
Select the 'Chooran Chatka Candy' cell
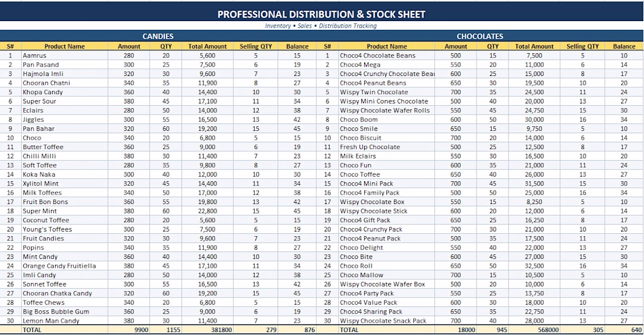point(64,293)
